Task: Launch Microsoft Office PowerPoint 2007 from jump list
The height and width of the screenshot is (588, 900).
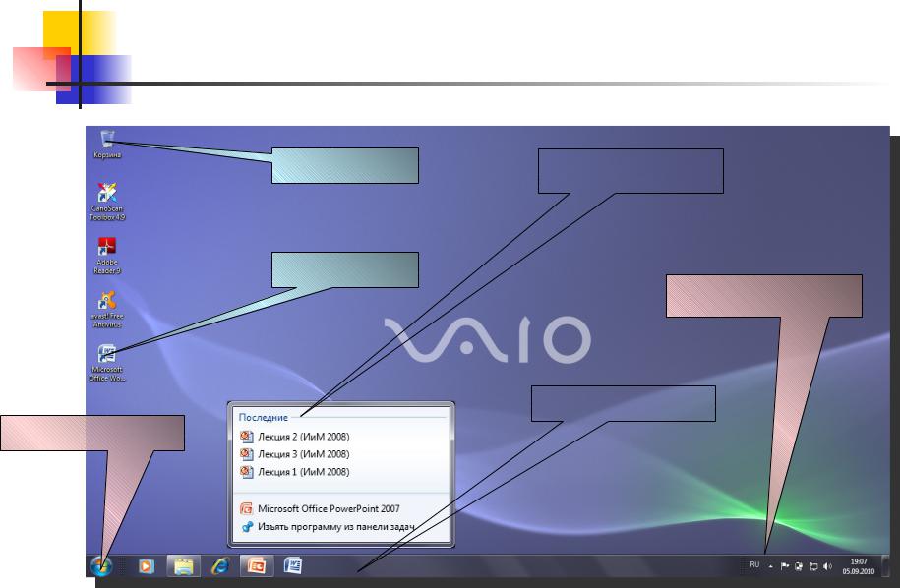Action: (x=321, y=508)
